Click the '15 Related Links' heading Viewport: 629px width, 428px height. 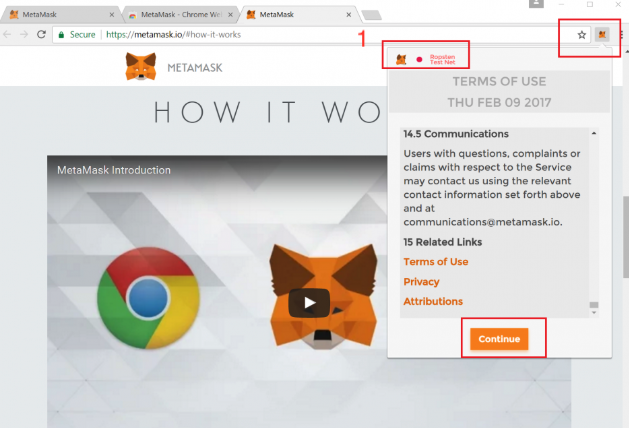pos(442,242)
